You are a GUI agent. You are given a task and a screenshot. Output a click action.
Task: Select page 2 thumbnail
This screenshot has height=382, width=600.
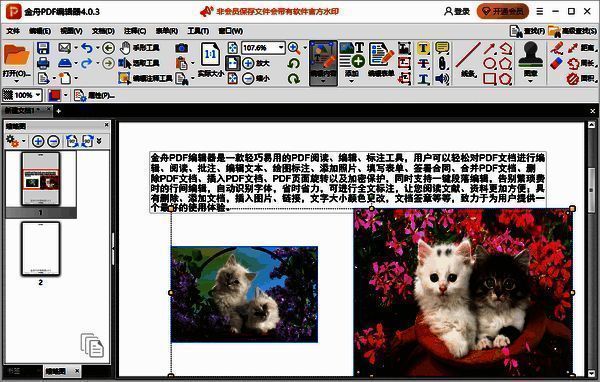point(41,249)
